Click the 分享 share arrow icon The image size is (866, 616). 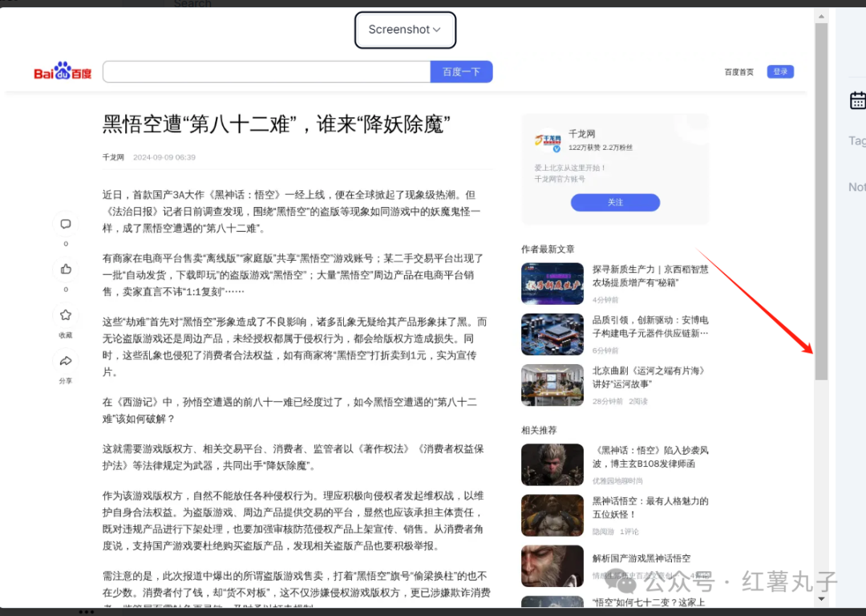point(66,361)
